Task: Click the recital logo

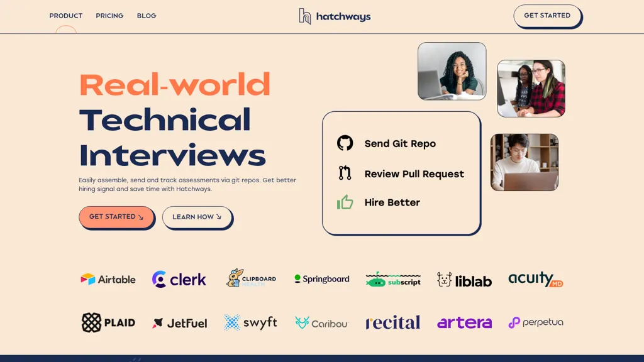Action: pyautogui.click(x=393, y=322)
